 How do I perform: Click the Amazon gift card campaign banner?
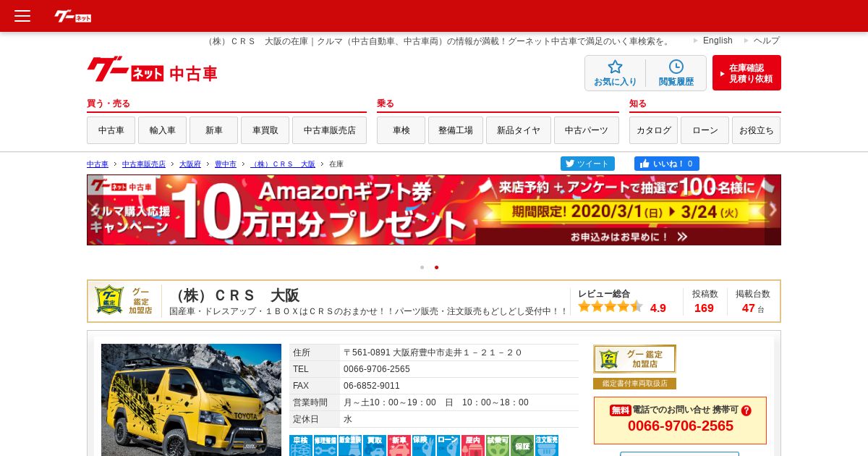tap(434, 210)
